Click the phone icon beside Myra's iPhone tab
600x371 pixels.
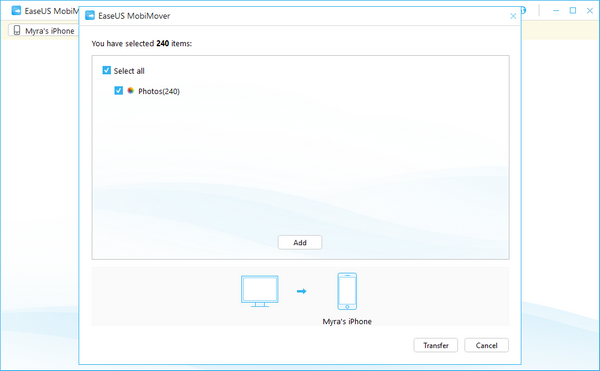click(17, 31)
